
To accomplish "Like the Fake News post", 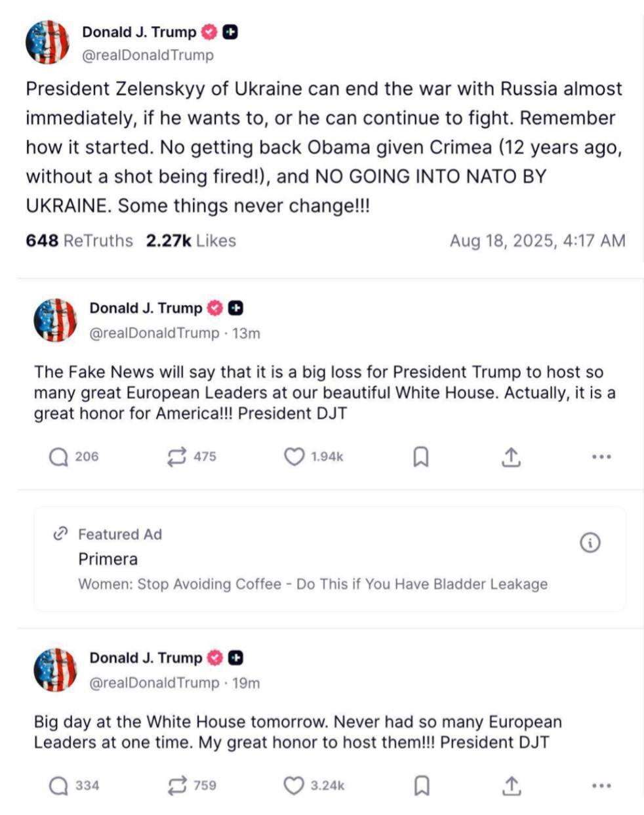I will point(294,457).
